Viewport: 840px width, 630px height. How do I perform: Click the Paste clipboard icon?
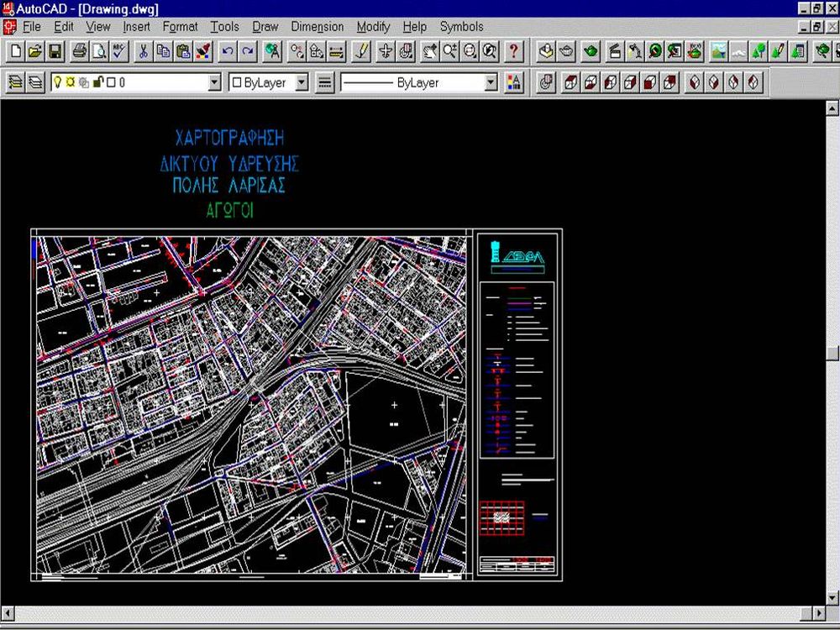point(183,51)
